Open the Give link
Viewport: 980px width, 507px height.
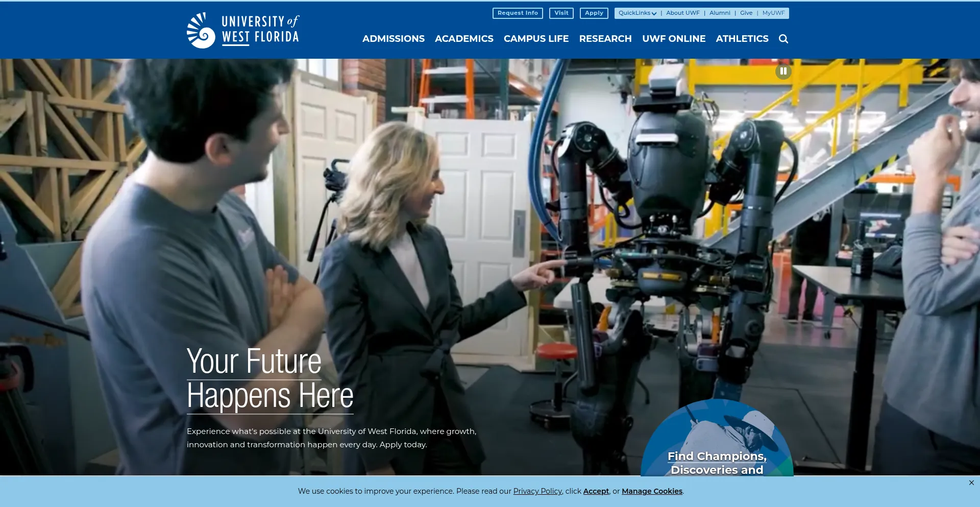pos(746,13)
